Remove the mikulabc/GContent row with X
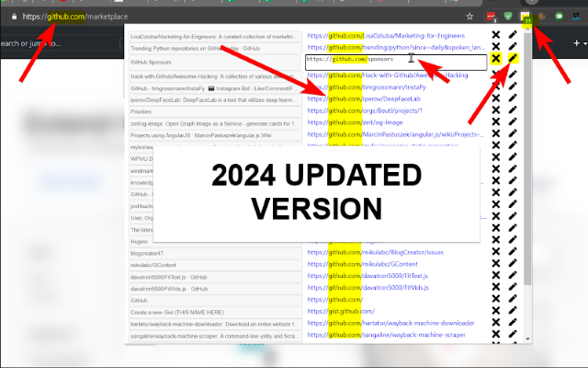588x368 pixels. [x=496, y=264]
